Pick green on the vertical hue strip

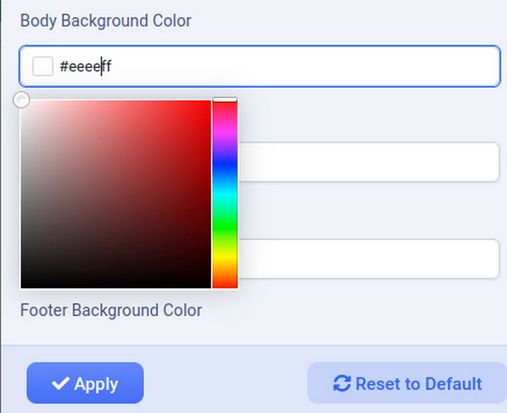(225, 226)
